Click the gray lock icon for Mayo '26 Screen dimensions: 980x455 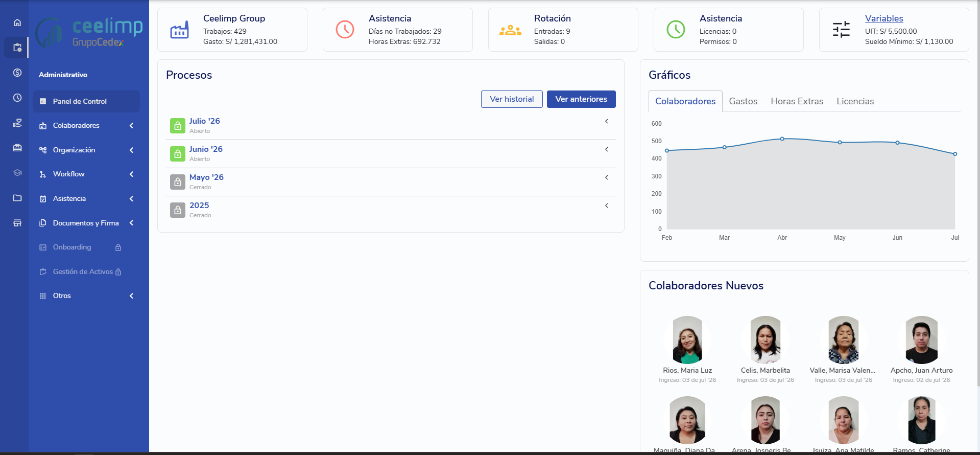[x=178, y=182]
